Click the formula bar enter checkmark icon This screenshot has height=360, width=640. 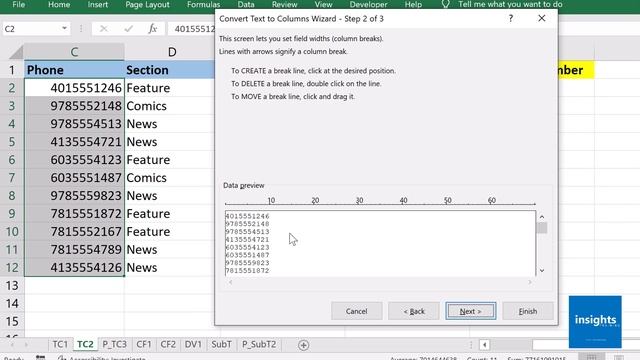pyautogui.click(x=129, y=29)
